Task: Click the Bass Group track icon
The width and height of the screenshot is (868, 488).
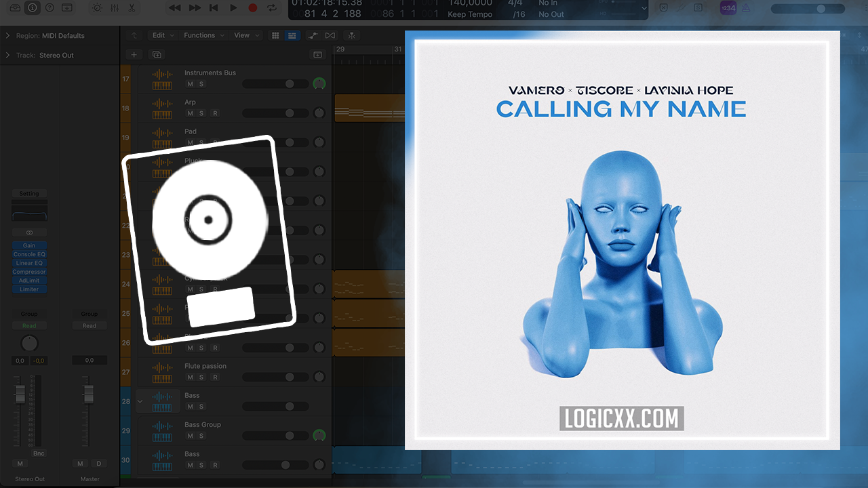Action: point(162,431)
